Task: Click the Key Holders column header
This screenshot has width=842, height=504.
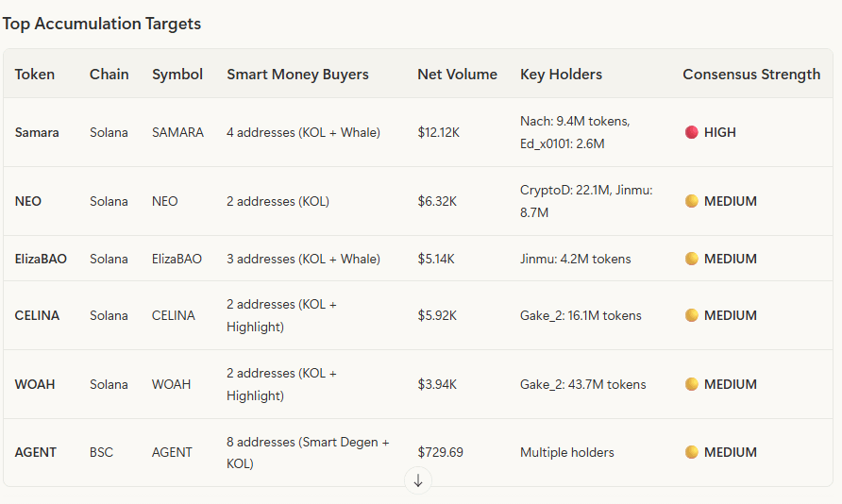Action: tap(561, 75)
